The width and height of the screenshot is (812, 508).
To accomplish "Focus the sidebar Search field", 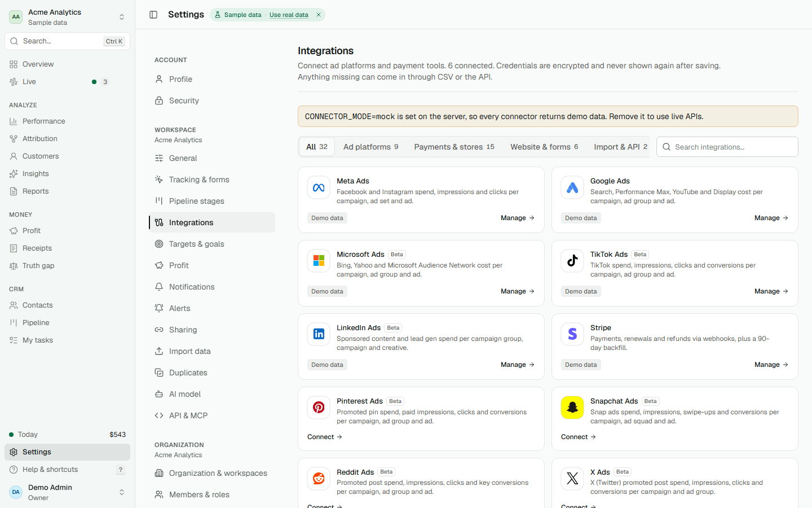I will (67, 41).
